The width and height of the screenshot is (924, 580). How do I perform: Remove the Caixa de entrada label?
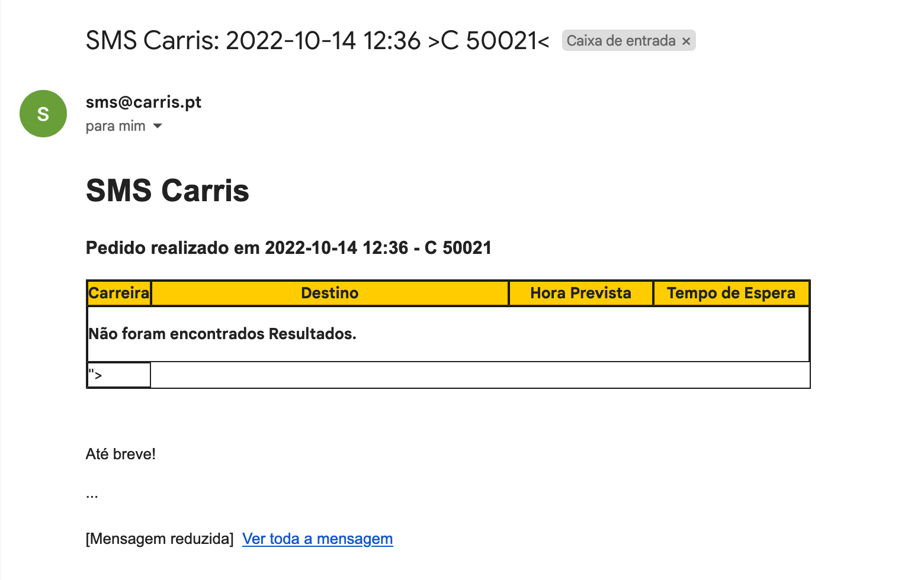coord(686,41)
